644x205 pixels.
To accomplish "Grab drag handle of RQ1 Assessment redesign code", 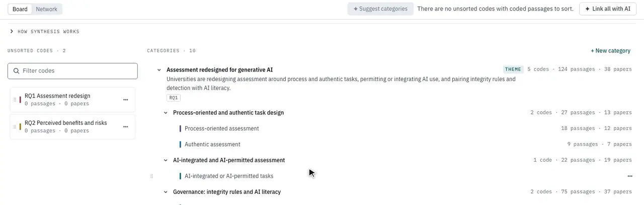I will [15, 100].
